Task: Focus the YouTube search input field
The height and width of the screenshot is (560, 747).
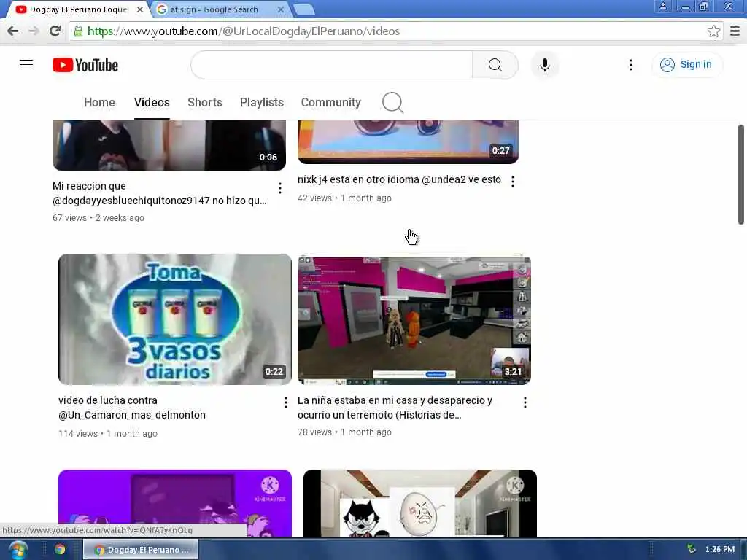Action: (332, 65)
